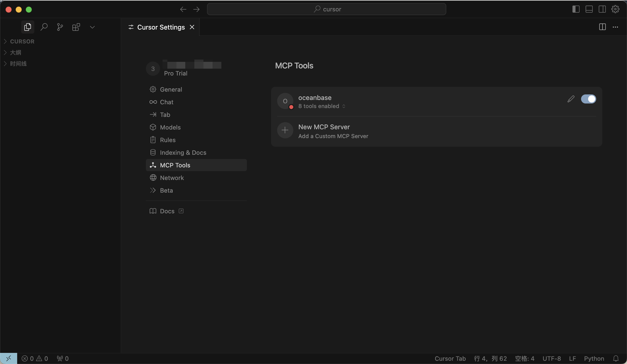The height and width of the screenshot is (364, 627).
Task: Open the Search view icon in the activity bar
Action: pos(44,27)
